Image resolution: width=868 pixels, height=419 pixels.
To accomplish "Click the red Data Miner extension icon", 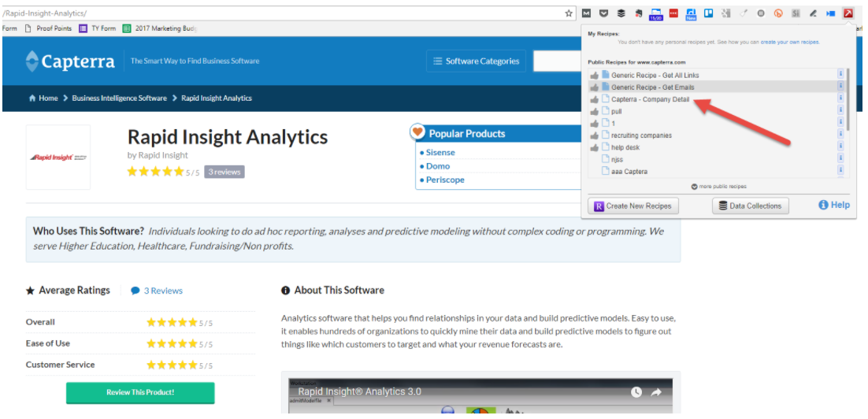I will (848, 13).
